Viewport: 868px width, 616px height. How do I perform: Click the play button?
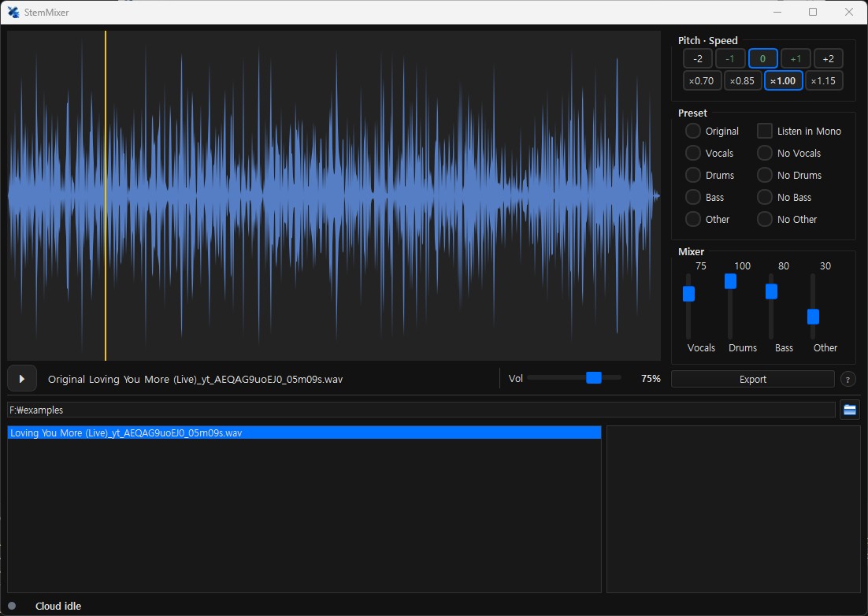[22, 379]
